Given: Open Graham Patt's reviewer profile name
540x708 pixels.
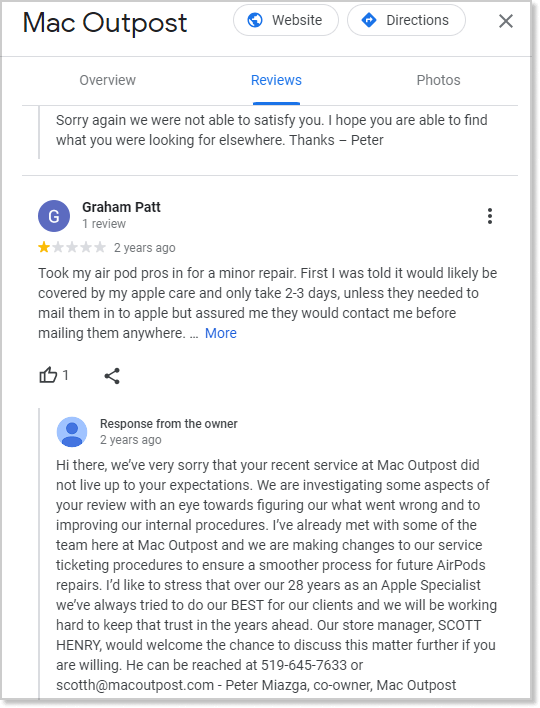Looking at the screenshot, I should coord(121,207).
